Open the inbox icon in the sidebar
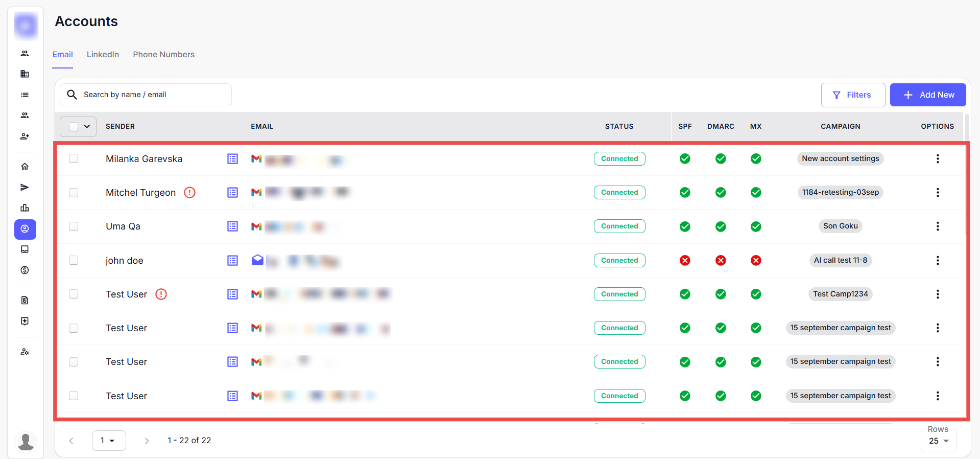The width and height of the screenshot is (980, 459). tap(25, 249)
